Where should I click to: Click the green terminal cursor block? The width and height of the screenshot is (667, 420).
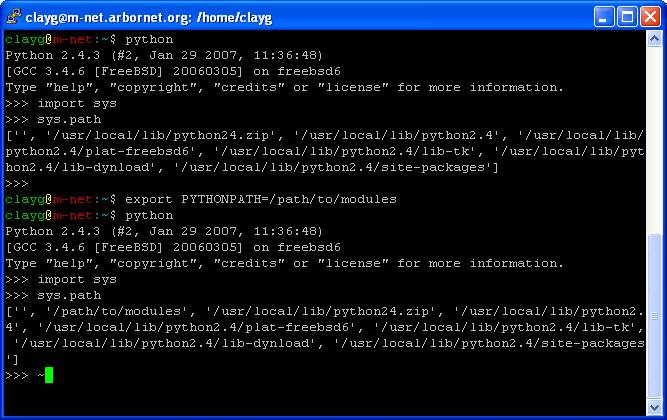coord(49,375)
